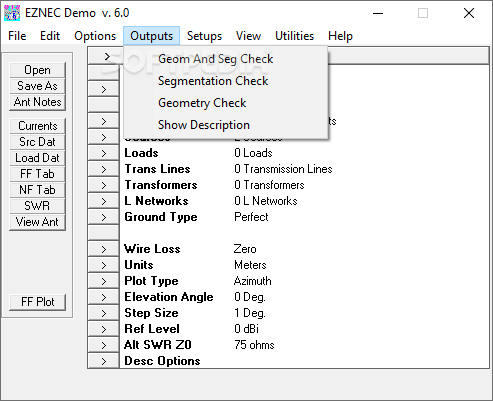Click the '0 dBi' ref level value
493x401 pixels.
point(246,329)
